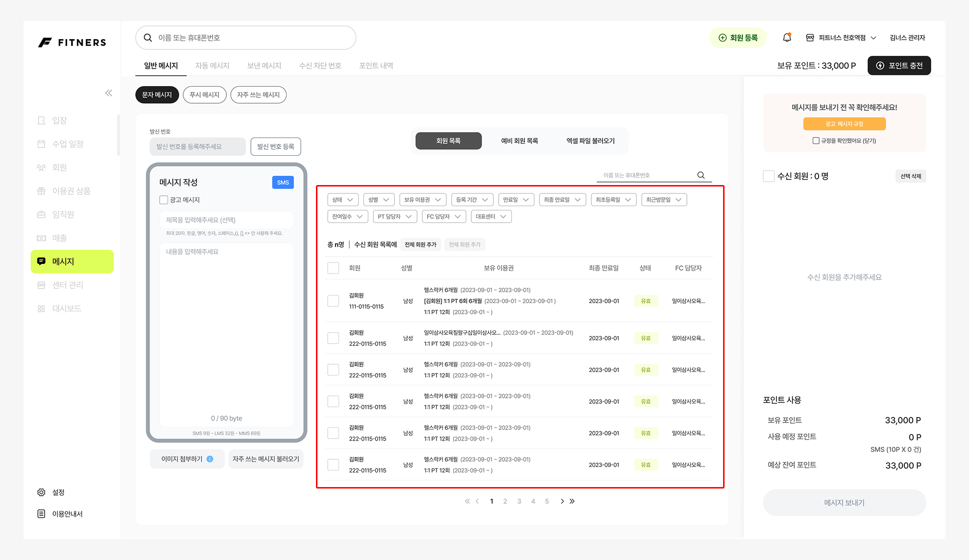The width and height of the screenshot is (969, 560).
Task: Open 이용안내서 document icon
Action: (x=41, y=514)
